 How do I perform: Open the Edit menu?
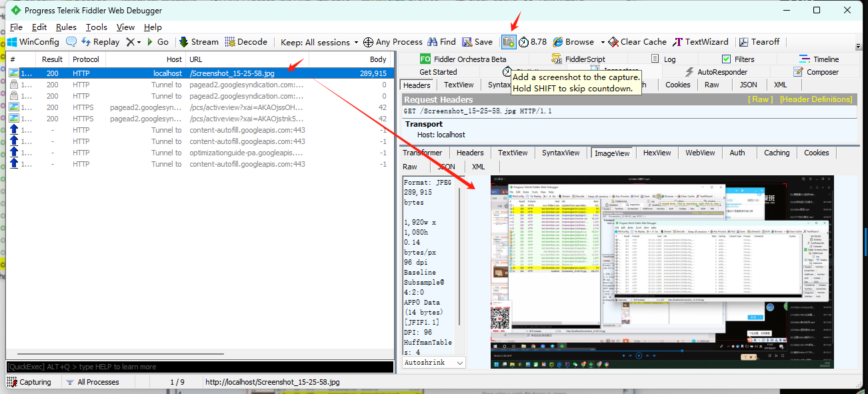39,27
